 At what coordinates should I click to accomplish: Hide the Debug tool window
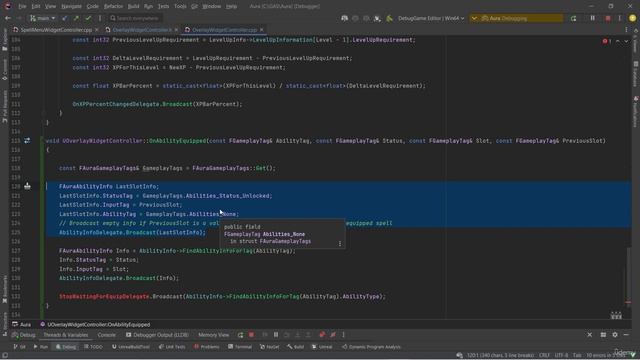pyautogui.click(x=626, y=335)
